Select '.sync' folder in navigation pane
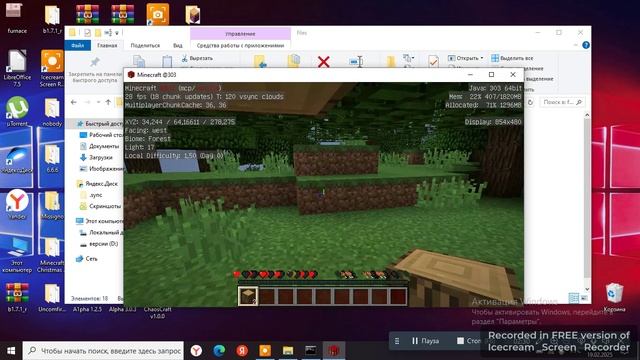This screenshot has height=360, width=640. coord(92,195)
